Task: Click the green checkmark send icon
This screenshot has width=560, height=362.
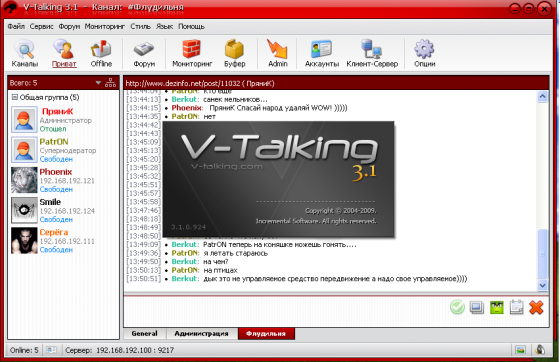Action: point(457,307)
